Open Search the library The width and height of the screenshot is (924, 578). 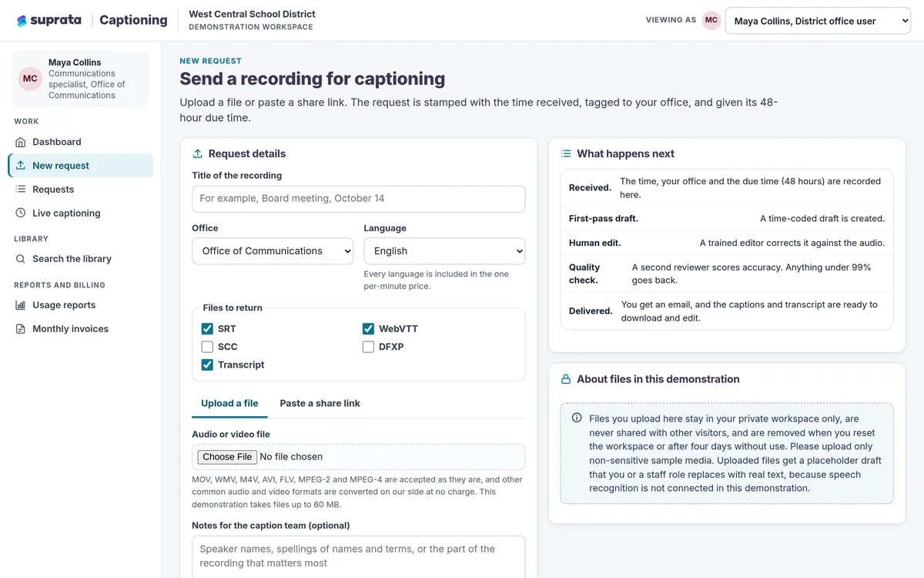(81, 259)
